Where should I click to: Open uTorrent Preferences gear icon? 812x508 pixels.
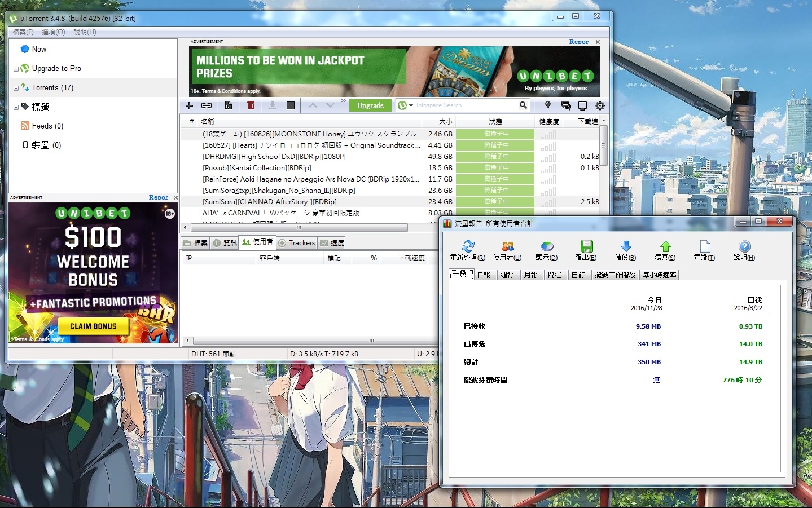[x=600, y=105]
